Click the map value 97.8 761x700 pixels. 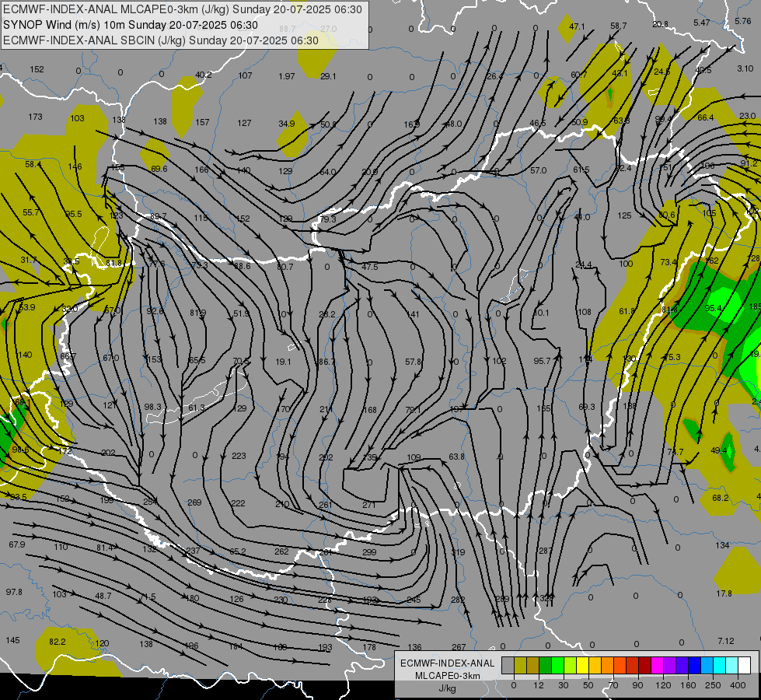click(x=14, y=592)
